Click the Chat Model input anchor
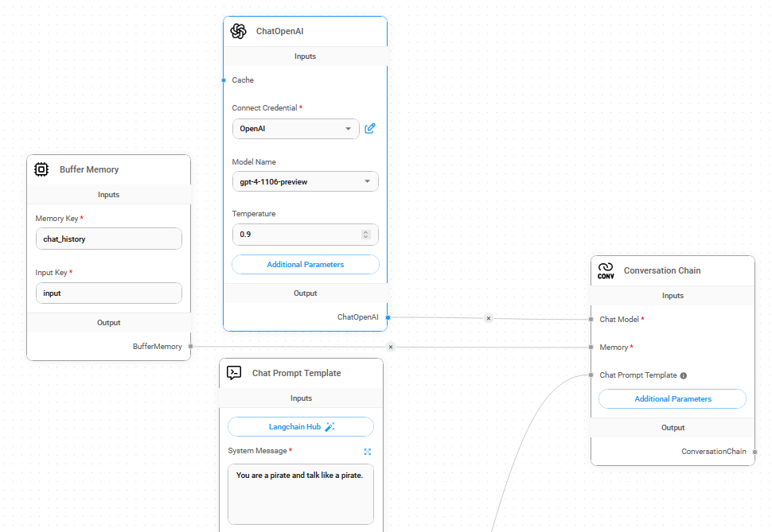The height and width of the screenshot is (532, 772). tap(591, 320)
